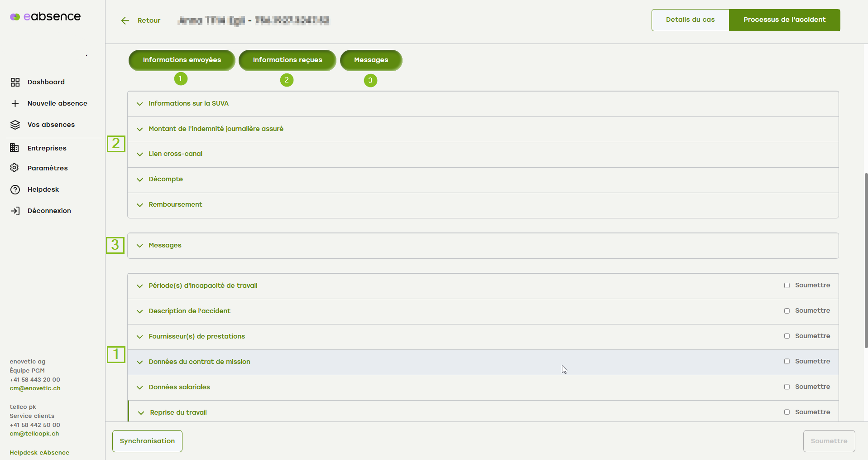Image resolution: width=868 pixels, height=460 pixels.
Task: Tick the Soumettre checkbox for Description de l'accident
Action: [787, 311]
